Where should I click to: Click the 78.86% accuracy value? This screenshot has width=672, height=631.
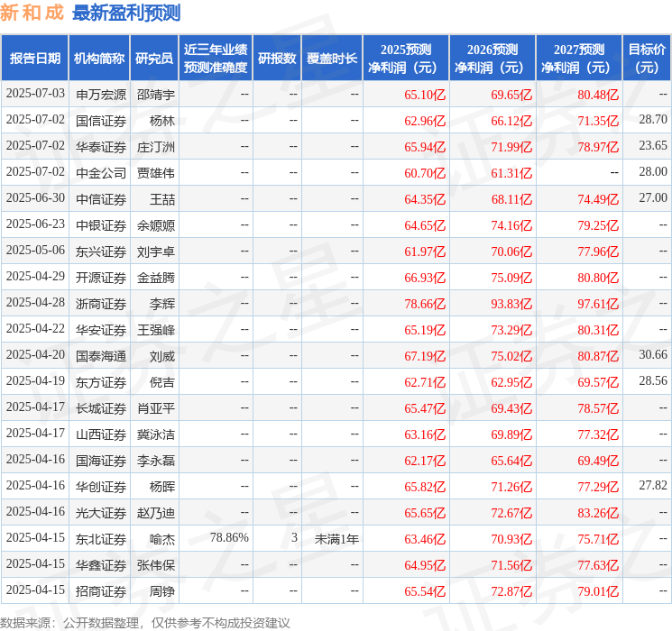click(x=229, y=537)
